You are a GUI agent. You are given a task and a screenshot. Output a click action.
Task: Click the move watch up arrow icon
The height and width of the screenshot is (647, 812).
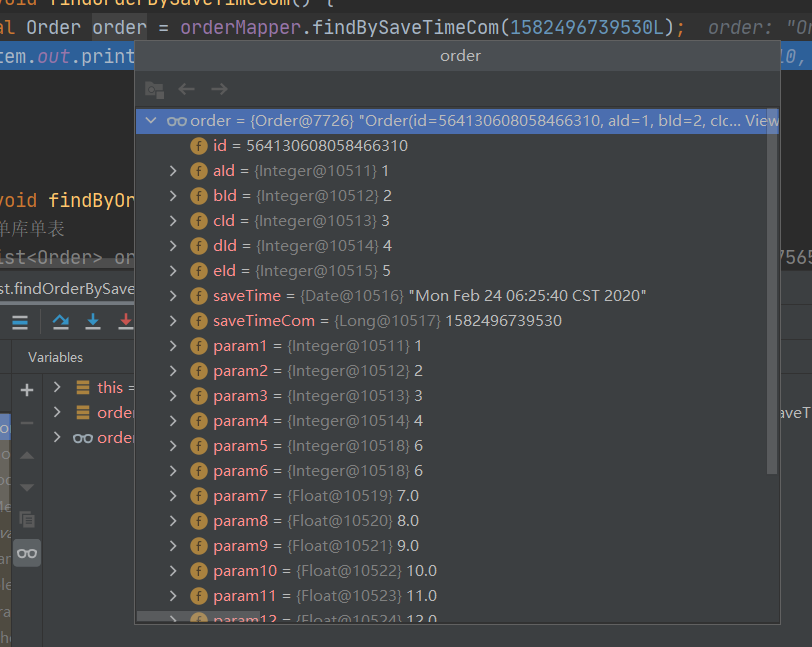27,455
